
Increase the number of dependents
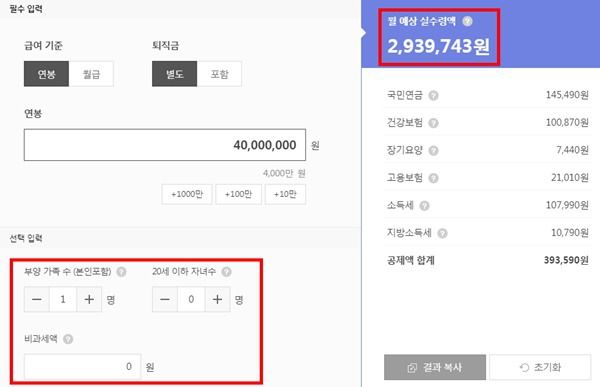[x=89, y=299]
